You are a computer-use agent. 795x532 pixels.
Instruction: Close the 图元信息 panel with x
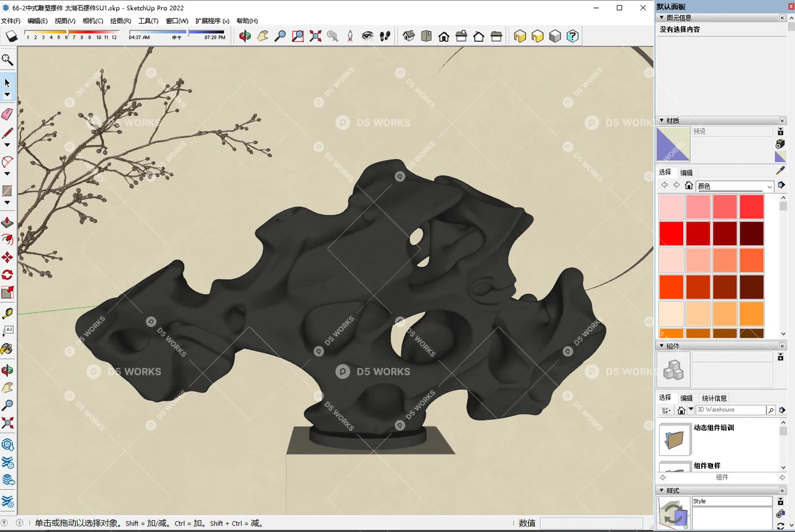pyautogui.click(x=783, y=17)
